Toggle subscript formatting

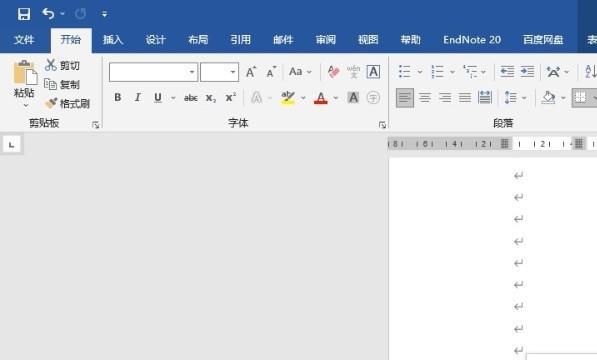[x=211, y=98]
